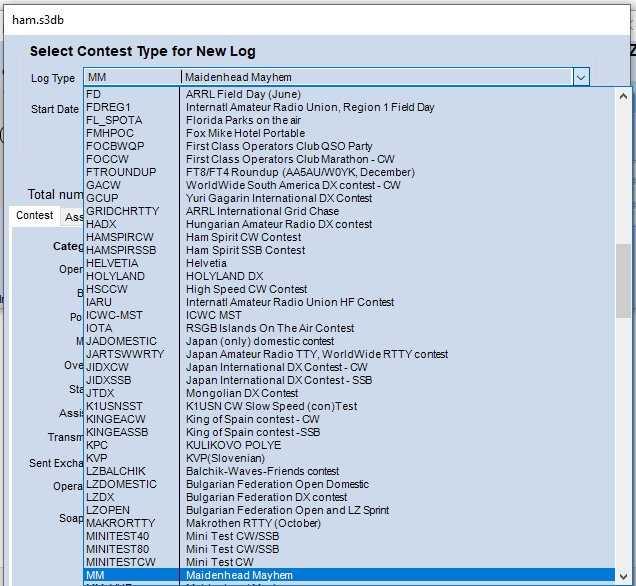Pick KINGEASSB King of Spain contest -SSB
The height and width of the screenshot is (586, 636).
(350, 432)
